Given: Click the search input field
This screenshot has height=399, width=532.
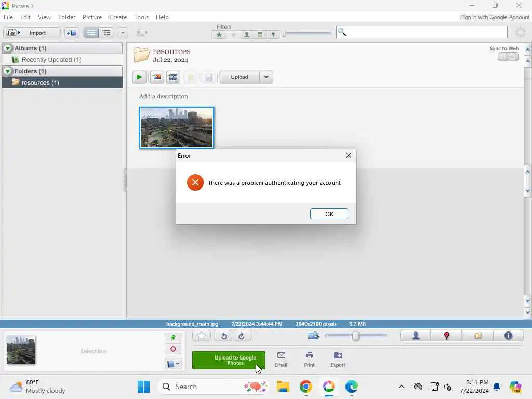Looking at the screenshot, I should tap(421, 32).
